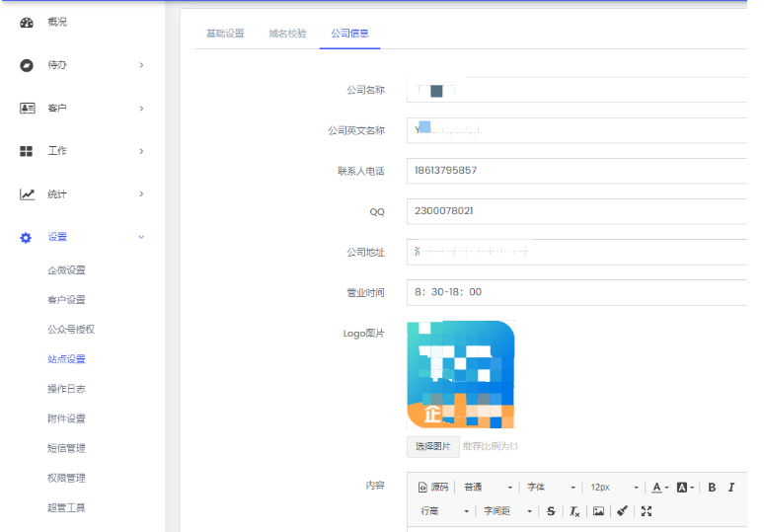
Task: Click the bold formatting icon
Action: (x=712, y=487)
